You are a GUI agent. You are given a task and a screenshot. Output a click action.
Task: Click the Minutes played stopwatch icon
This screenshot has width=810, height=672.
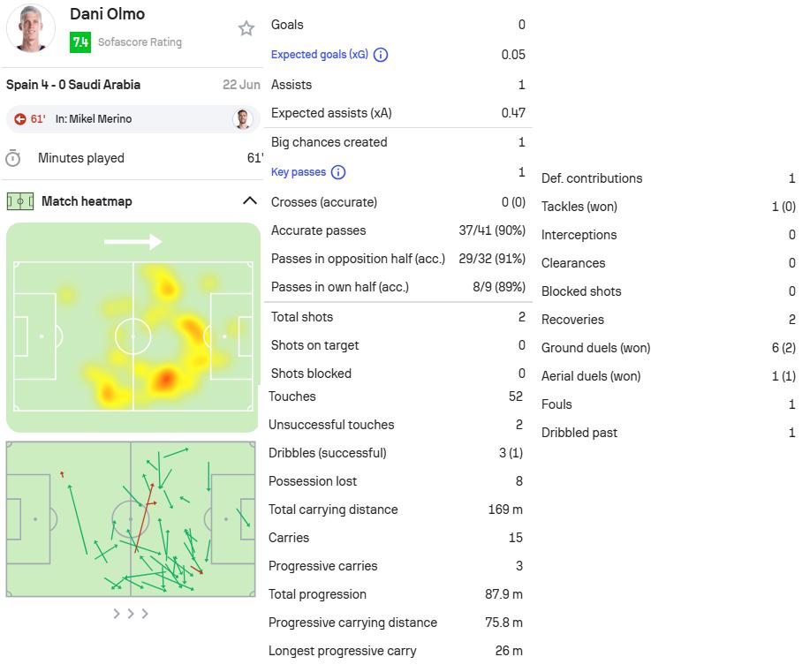pyautogui.click(x=13, y=158)
